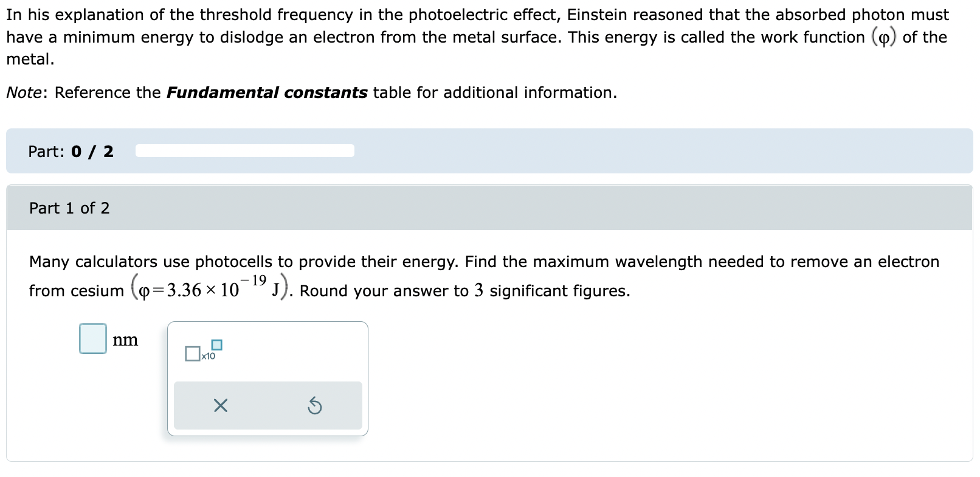980x477 pixels.
Task: Click the blue exponent box above x10
Action: (x=218, y=344)
